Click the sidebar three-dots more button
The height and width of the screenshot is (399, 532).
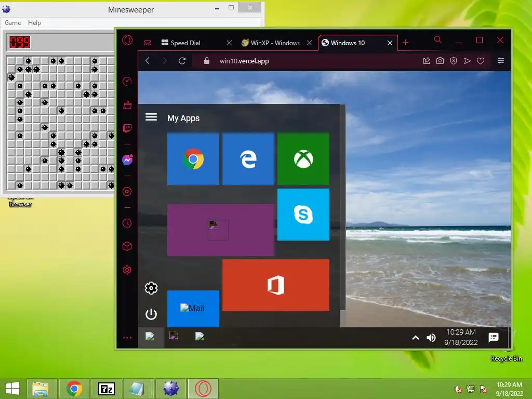(127, 338)
